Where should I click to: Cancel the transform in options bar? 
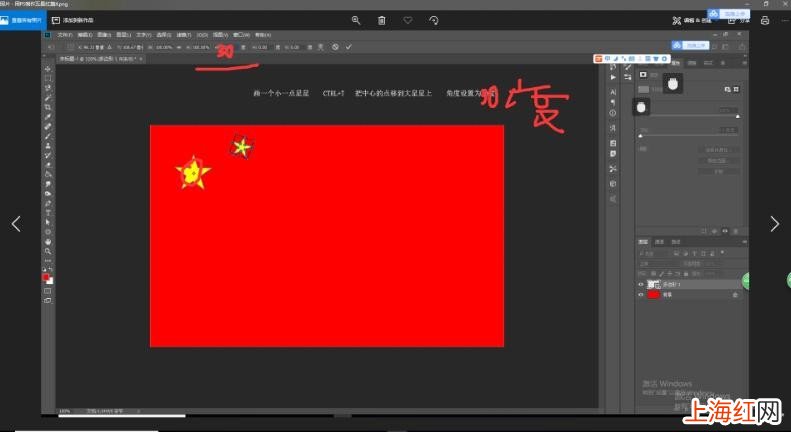pos(335,47)
